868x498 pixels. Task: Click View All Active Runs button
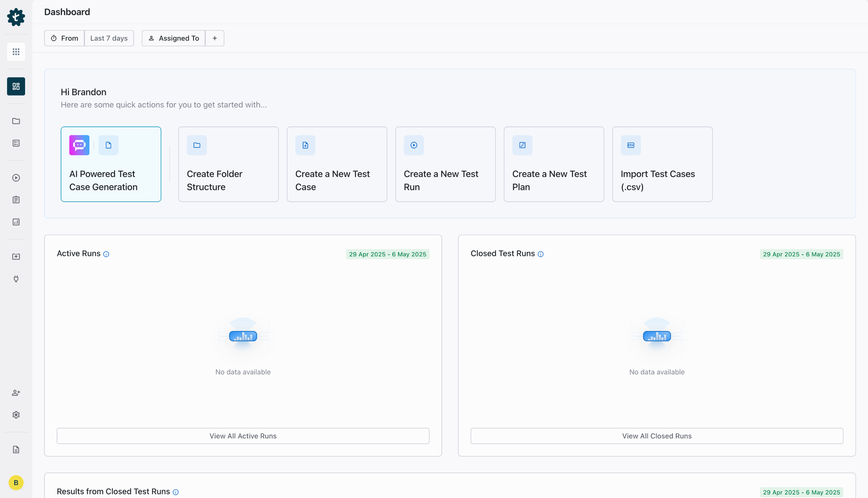point(243,436)
